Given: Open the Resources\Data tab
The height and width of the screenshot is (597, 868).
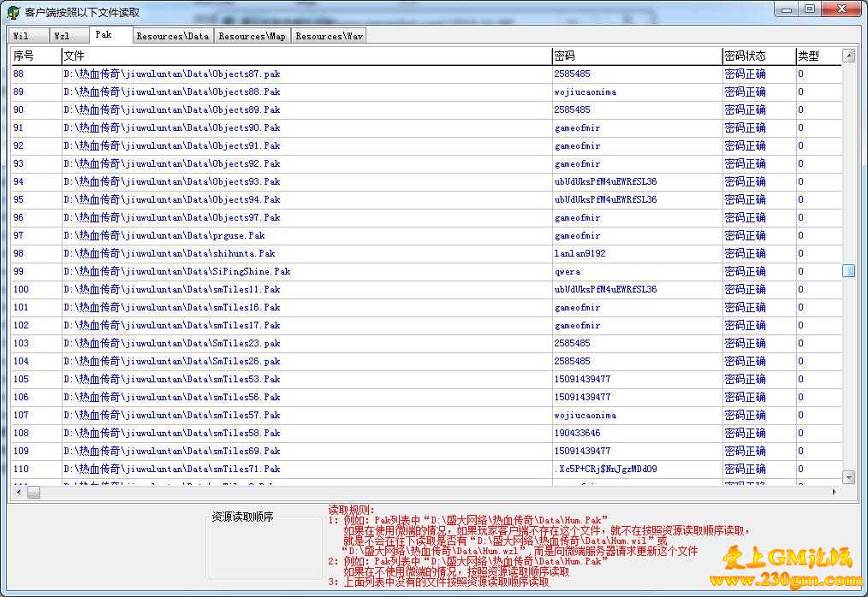Looking at the screenshot, I should point(173,36).
